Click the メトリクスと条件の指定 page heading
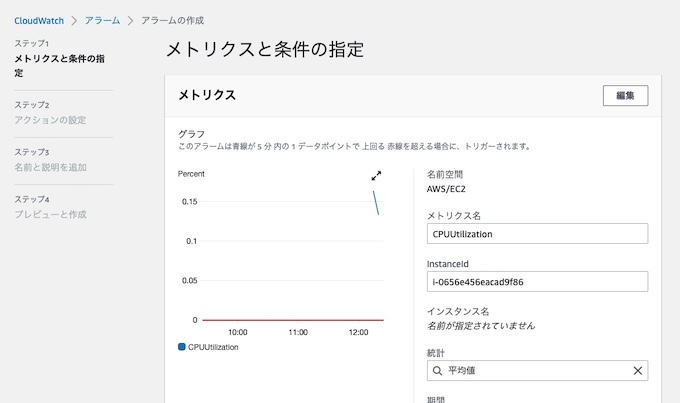The width and height of the screenshot is (680, 403). (265, 49)
